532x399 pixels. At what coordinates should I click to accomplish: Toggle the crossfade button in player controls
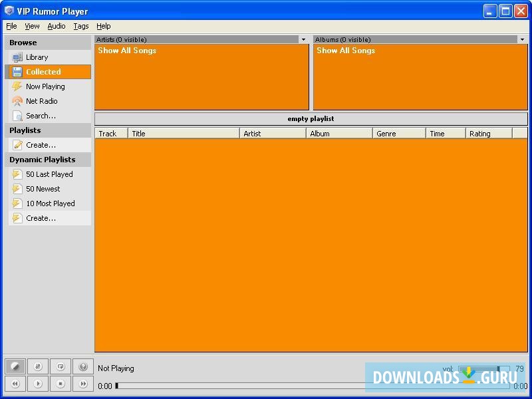(15, 366)
